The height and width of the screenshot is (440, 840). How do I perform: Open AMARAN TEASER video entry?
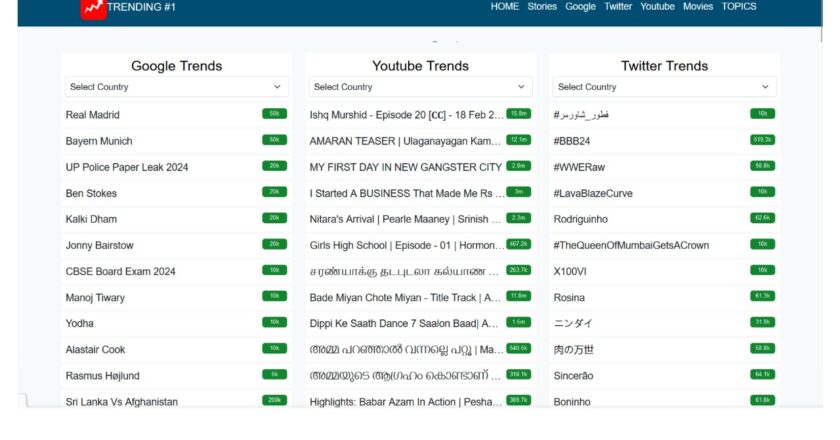pyautogui.click(x=405, y=141)
